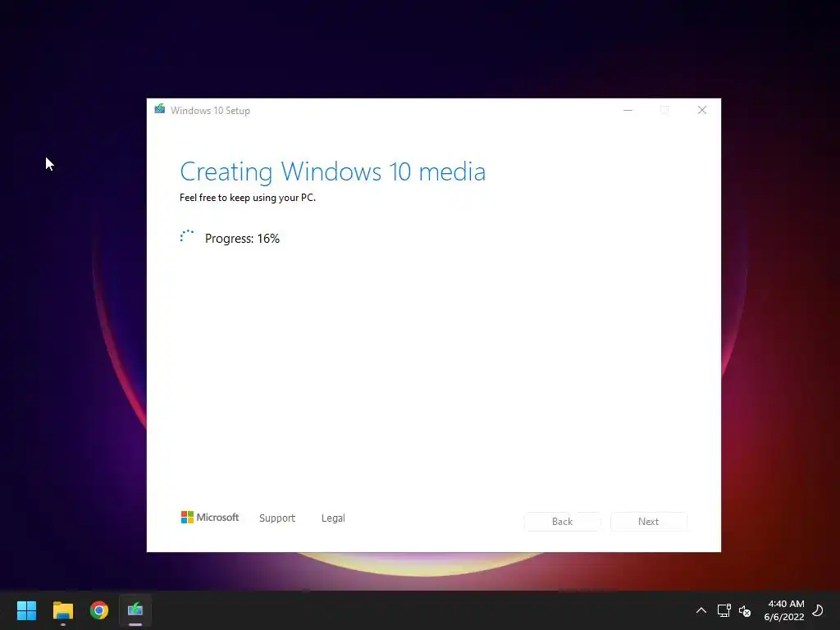
Task: Click the muted volume tray icon
Action: coord(745,610)
